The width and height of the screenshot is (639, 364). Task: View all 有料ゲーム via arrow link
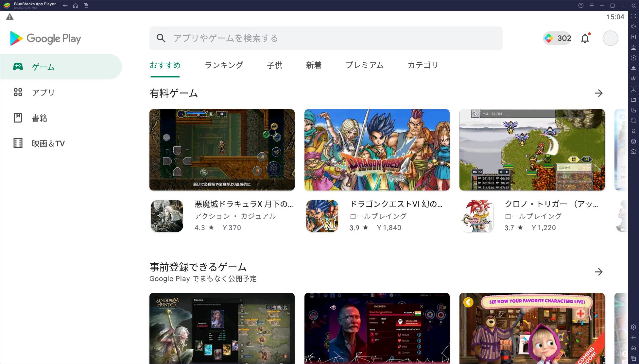point(599,93)
